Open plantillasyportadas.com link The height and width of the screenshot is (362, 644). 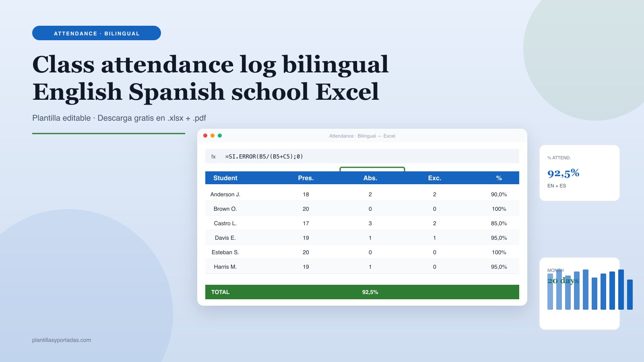62,340
